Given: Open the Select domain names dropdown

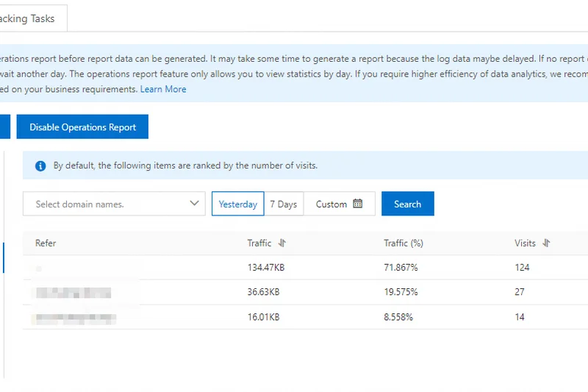Looking at the screenshot, I should pos(110,204).
